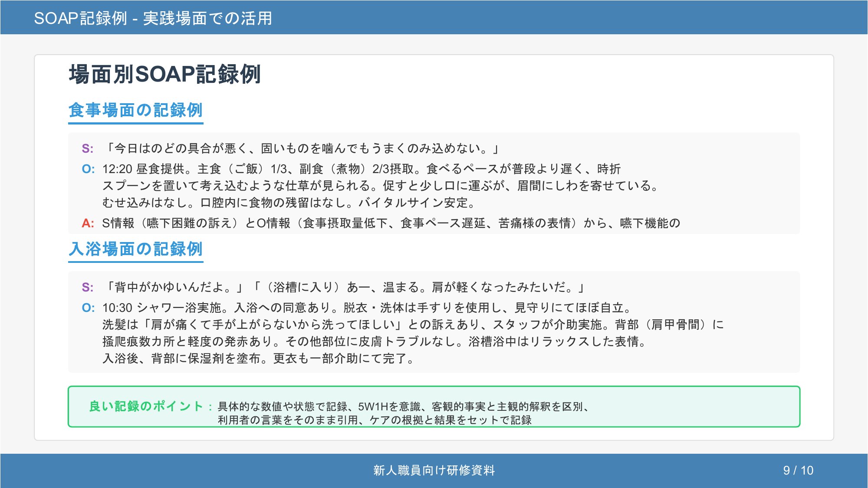This screenshot has width=868, height=488.
Task: Select the quote '今日はのどの具合が悪く' line
Action: coord(302,149)
